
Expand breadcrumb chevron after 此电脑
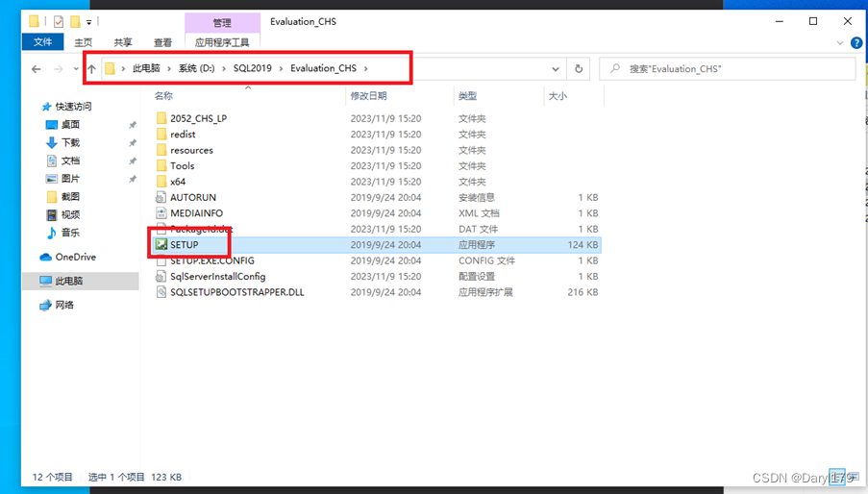[169, 68]
